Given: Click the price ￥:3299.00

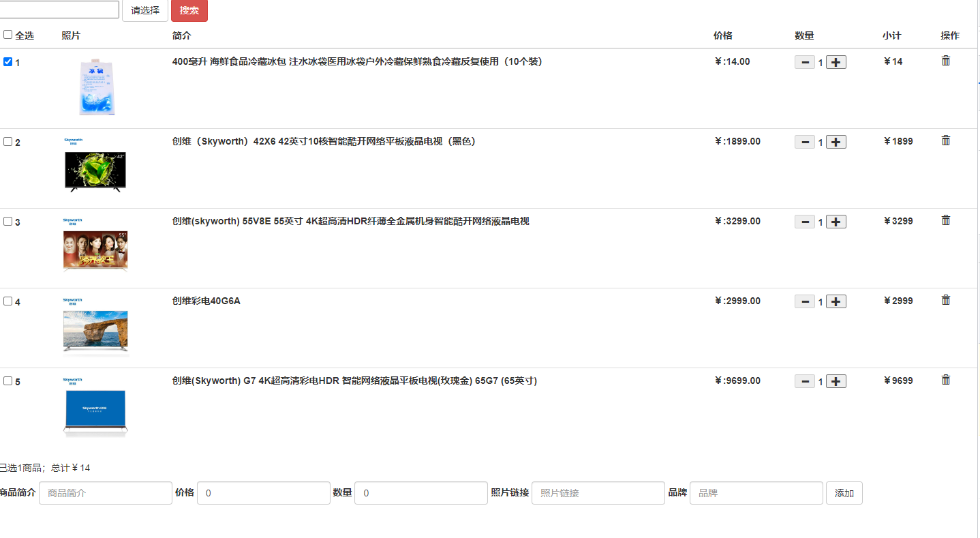Looking at the screenshot, I should 737,221.
